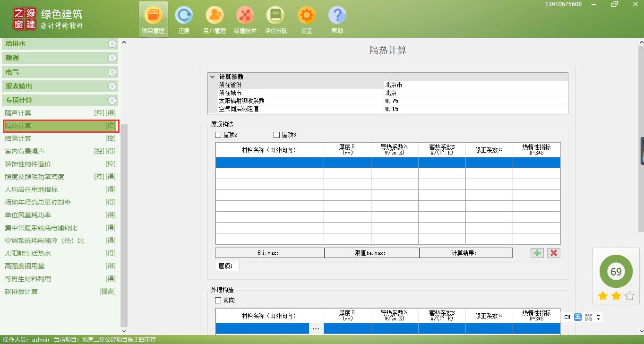This screenshot has width=644, height=344.
Task: Open 用户管理 user management icon
Action: coord(214,19)
